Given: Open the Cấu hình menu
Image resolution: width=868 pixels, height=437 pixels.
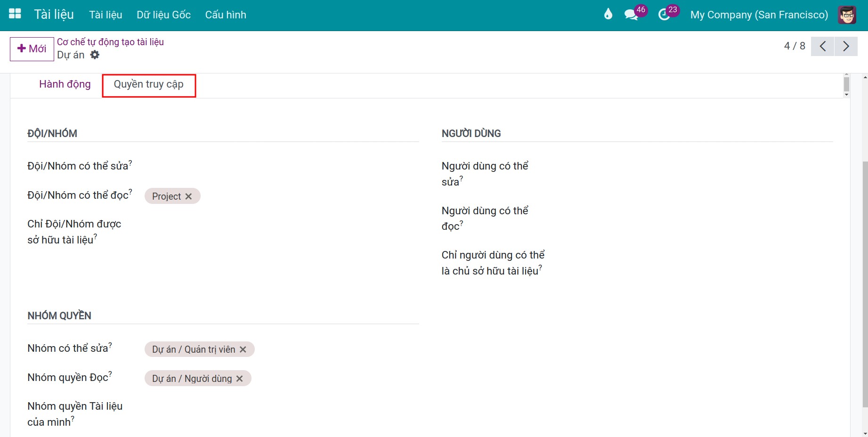Looking at the screenshot, I should (226, 15).
